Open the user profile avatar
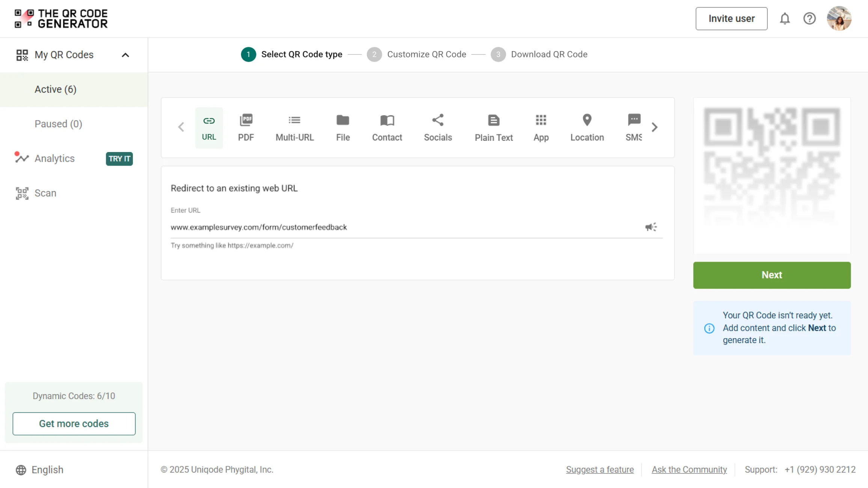The width and height of the screenshot is (868, 488). [x=839, y=18]
